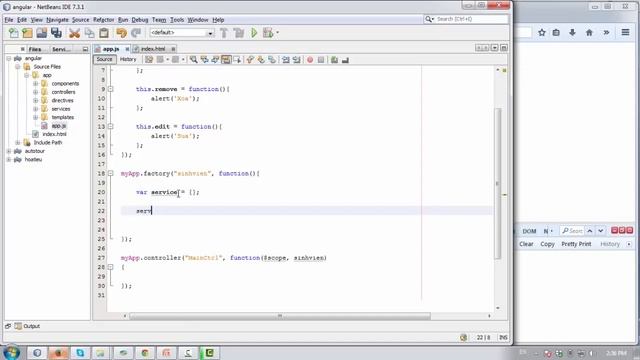640x360 pixels.
Task: Click the Output panel button at bottom
Action: (27, 326)
